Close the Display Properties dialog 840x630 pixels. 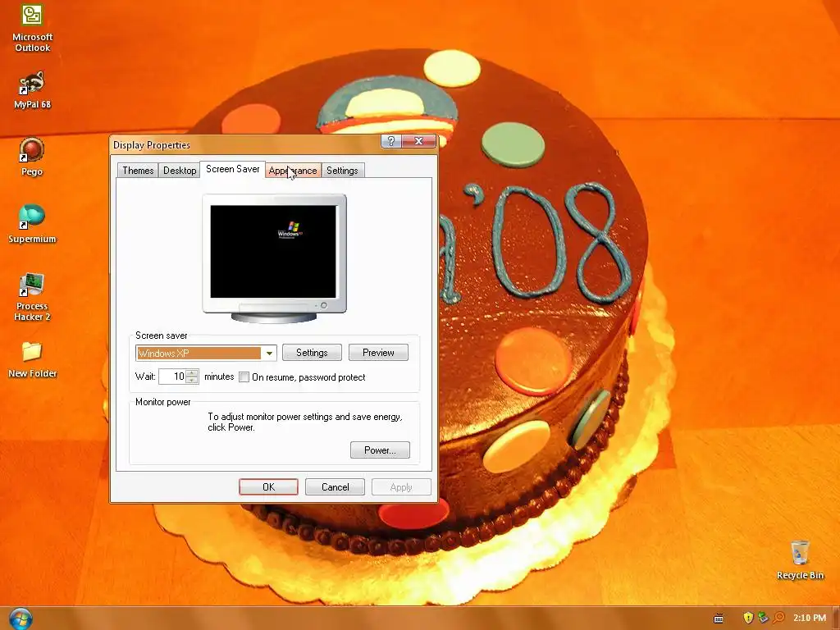[x=419, y=141]
